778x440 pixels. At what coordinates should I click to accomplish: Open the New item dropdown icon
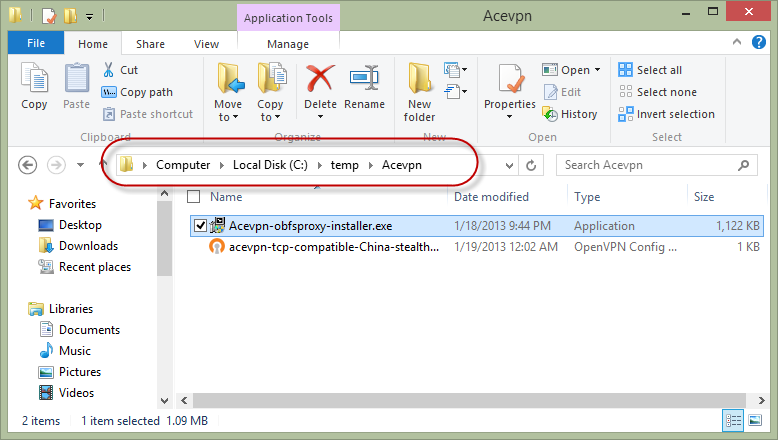tap(455, 70)
